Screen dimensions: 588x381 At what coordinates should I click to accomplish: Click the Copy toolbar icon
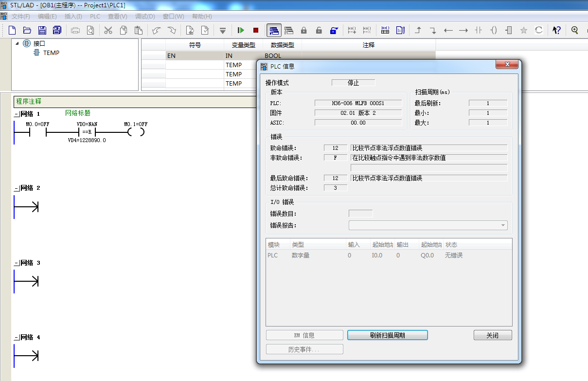124,30
